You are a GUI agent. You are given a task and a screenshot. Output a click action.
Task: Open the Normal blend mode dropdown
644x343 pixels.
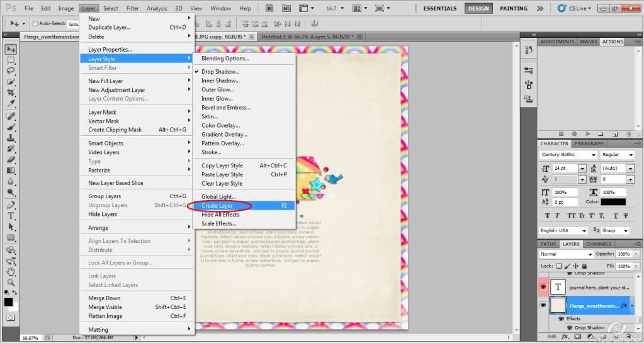567,254
